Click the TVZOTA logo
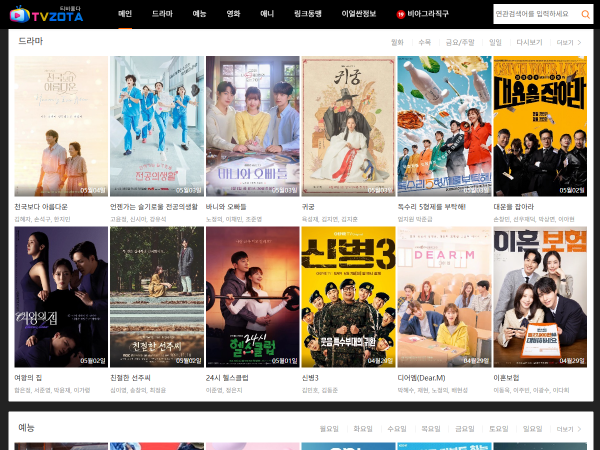 pyautogui.click(x=46, y=14)
